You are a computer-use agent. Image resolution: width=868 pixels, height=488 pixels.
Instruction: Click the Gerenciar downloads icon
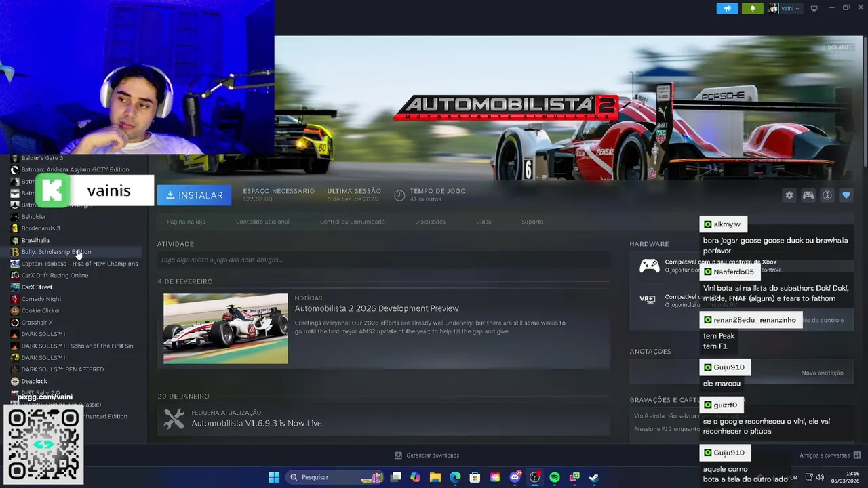(398, 455)
